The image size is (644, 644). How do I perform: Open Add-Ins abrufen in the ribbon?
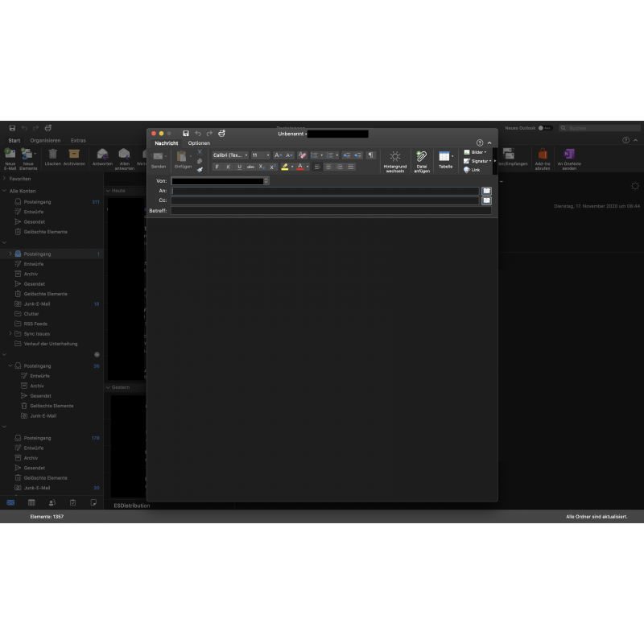(x=542, y=155)
